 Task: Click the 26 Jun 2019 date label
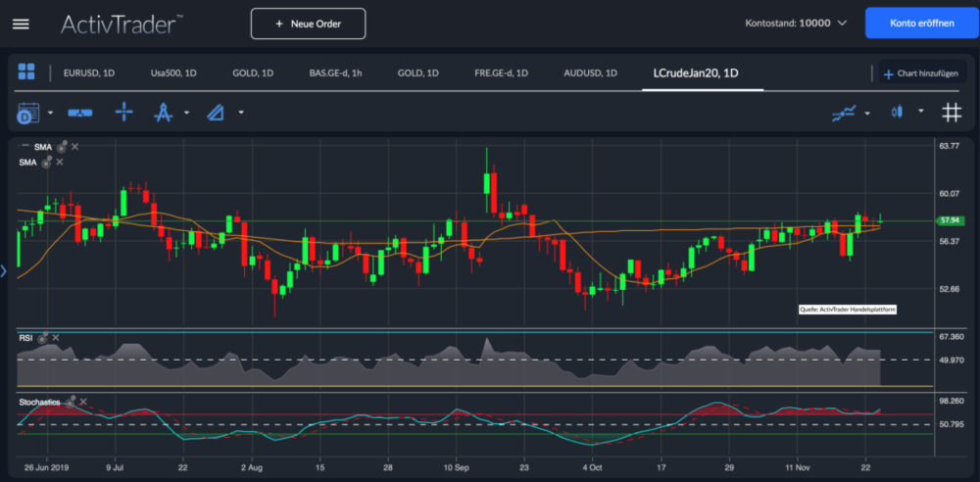[x=47, y=467]
